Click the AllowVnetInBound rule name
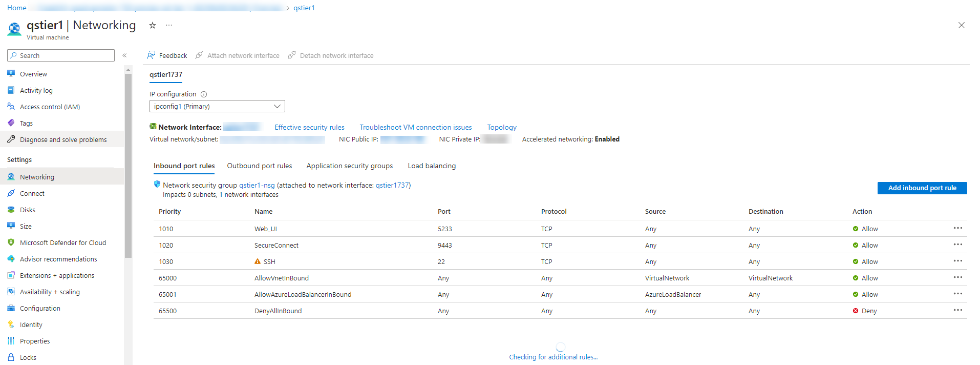The width and height of the screenshot is (980, 365). pyautogui.click(x=282, y=278)
